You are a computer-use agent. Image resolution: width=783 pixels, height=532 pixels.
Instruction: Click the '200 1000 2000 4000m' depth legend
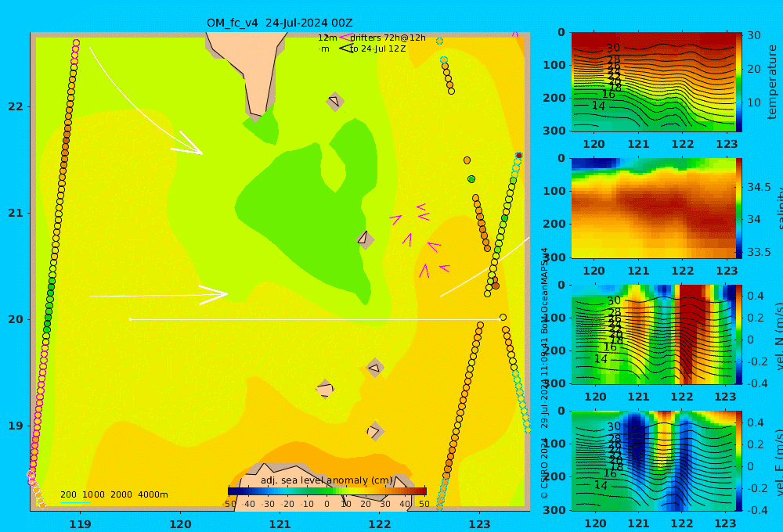[x=114, y=494]
